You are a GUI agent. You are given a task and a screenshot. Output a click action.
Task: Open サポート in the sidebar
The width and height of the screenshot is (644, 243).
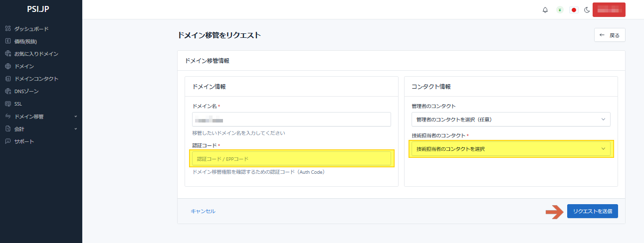pos(24,141)
